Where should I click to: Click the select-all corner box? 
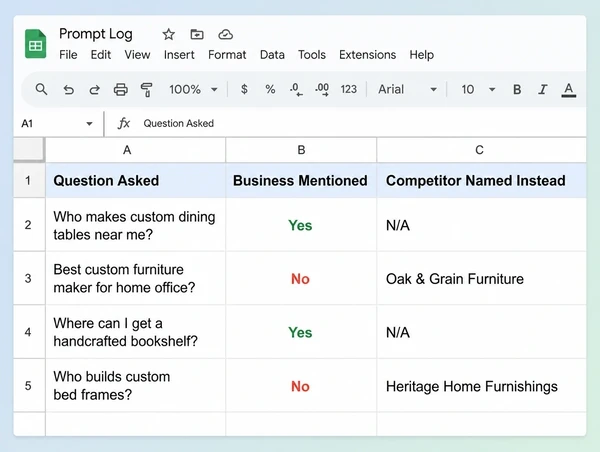coord(29,149)
